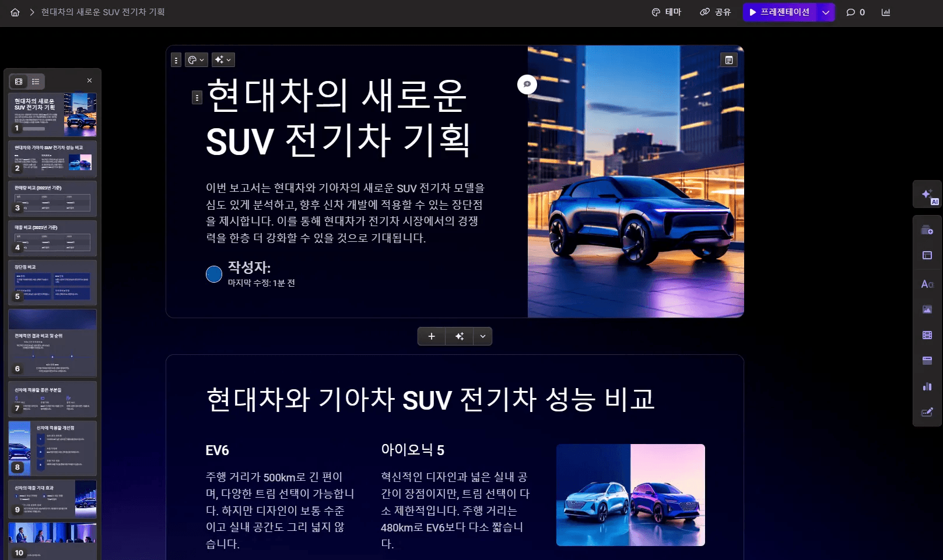Select slide 10 thumbnail
Screen dimensions: 943x560
tap(52, 541)
